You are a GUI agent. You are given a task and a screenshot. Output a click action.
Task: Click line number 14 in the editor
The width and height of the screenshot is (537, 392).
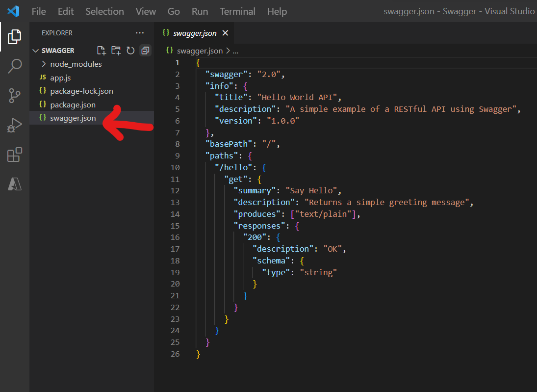(x=175, y=213)
